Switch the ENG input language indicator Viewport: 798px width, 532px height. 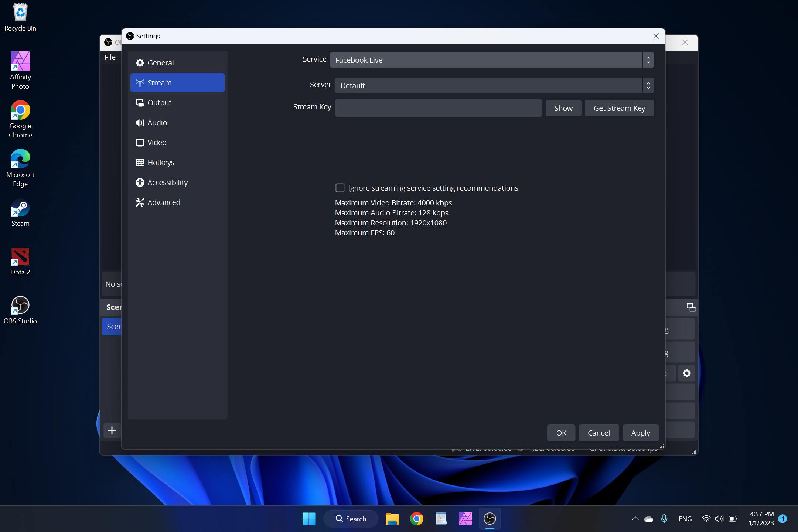(685, 519)
